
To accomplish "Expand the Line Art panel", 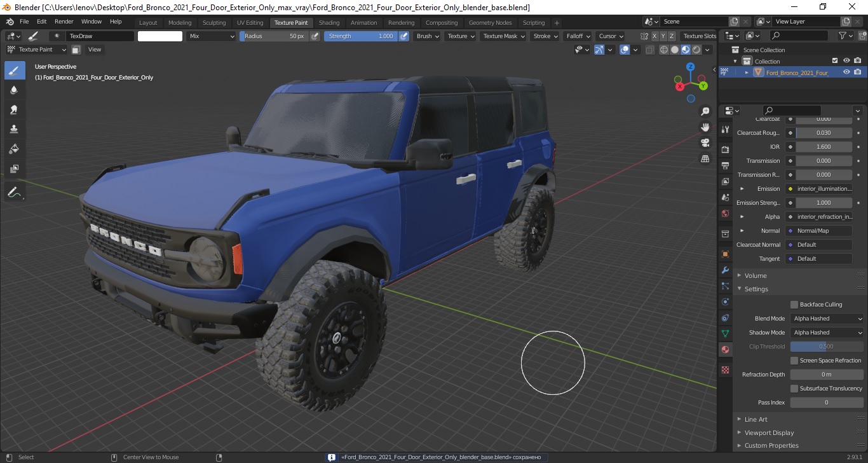I will point(756,419).
